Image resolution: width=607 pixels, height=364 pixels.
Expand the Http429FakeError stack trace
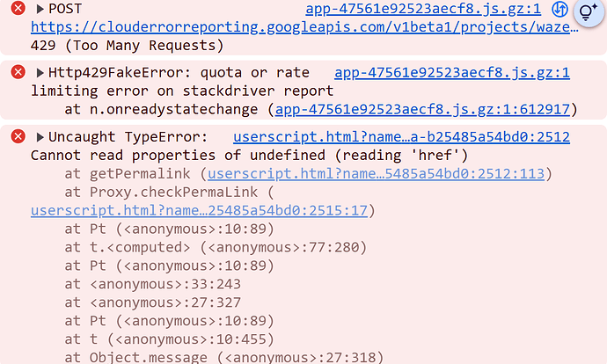40,73
